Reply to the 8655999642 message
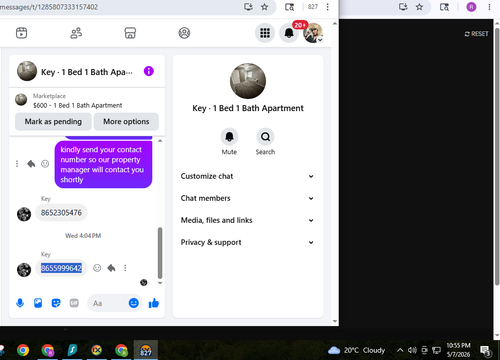The height and width of the screenshot is (360, 500). coord(111,268)
